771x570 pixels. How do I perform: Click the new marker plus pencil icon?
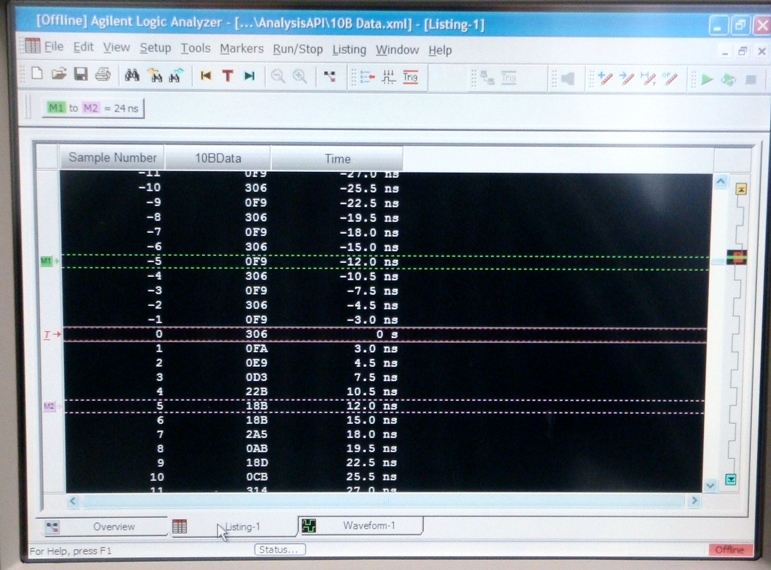605,79
